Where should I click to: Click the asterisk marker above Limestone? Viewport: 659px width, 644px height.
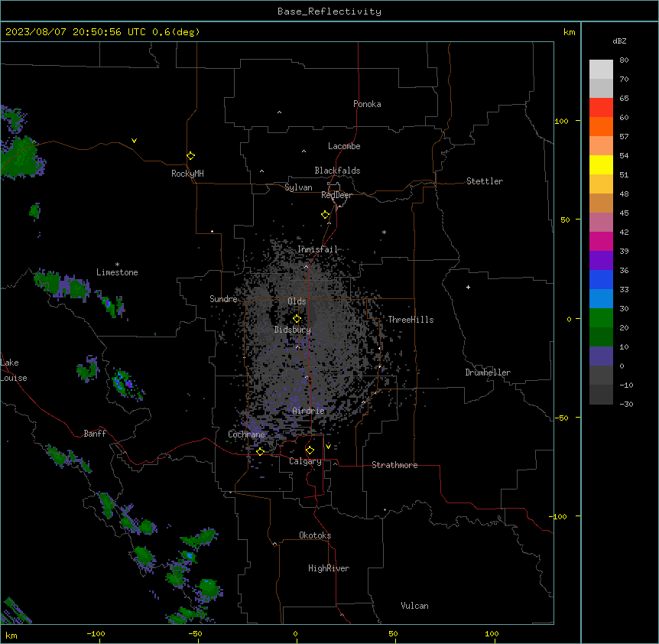click(117, 264)
